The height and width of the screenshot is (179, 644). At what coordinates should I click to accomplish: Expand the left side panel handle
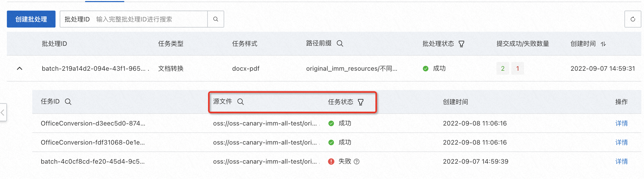pos(3,112)
